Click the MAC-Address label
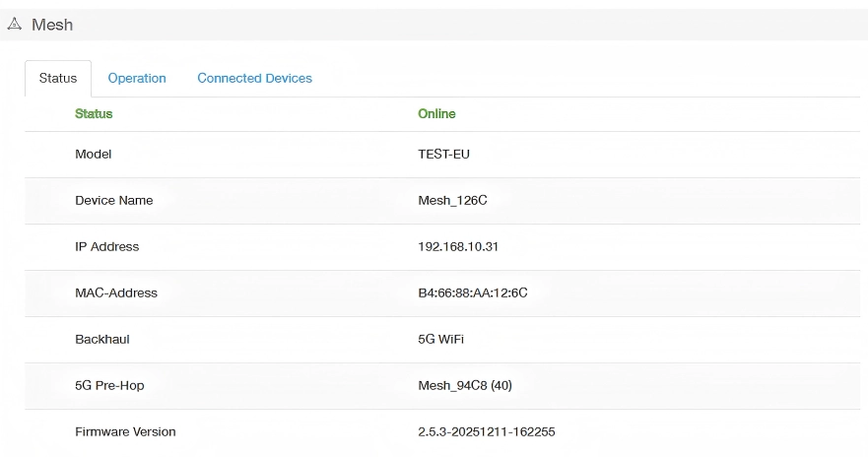868x457 pixels. 116,294
